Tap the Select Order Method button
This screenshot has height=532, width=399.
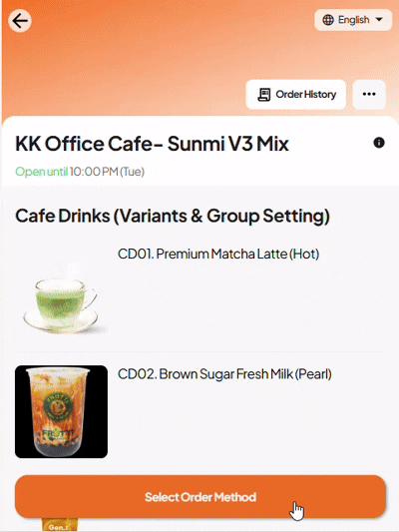tap(200, 497)
